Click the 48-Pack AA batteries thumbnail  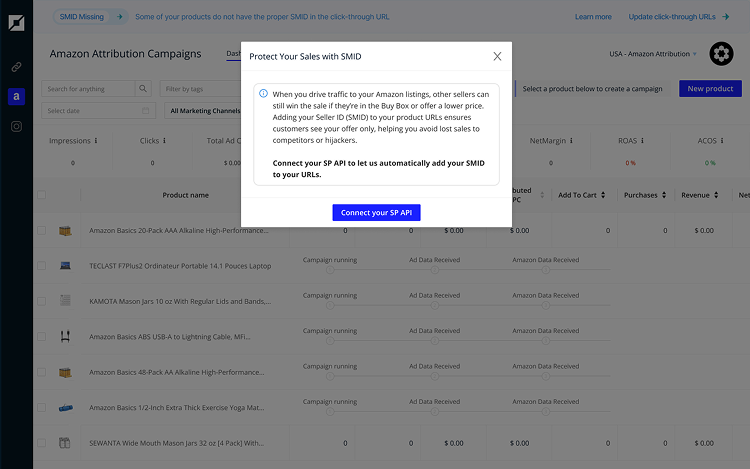click(65, 372)
